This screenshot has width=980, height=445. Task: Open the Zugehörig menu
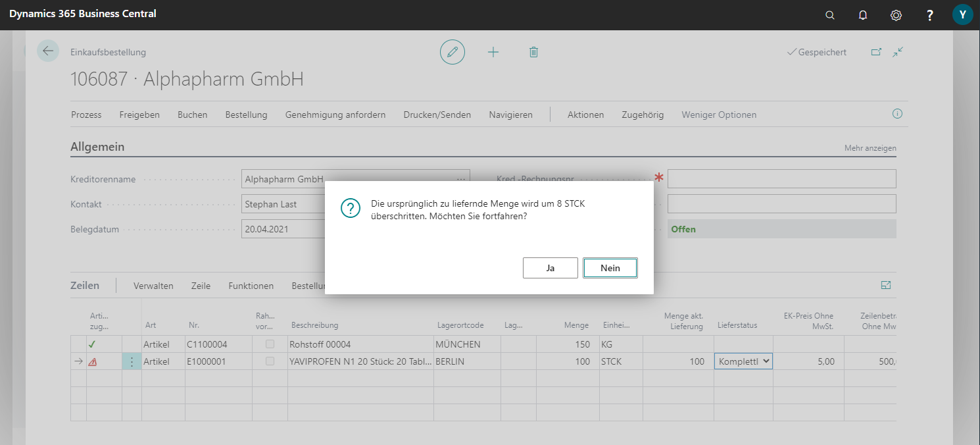643,115
